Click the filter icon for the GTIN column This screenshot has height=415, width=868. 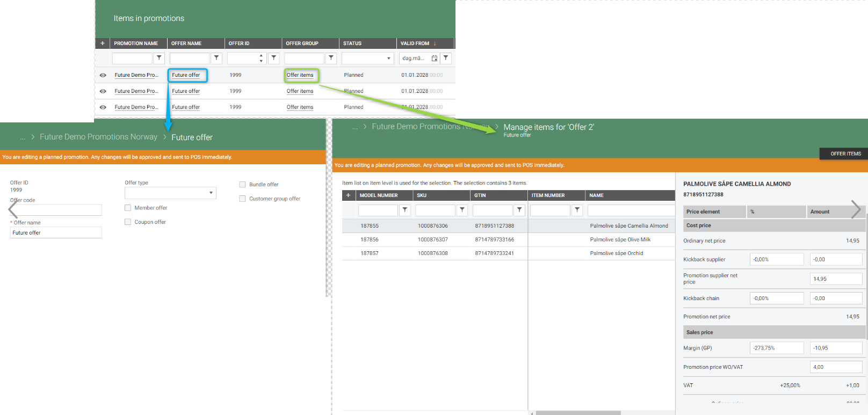519,210
